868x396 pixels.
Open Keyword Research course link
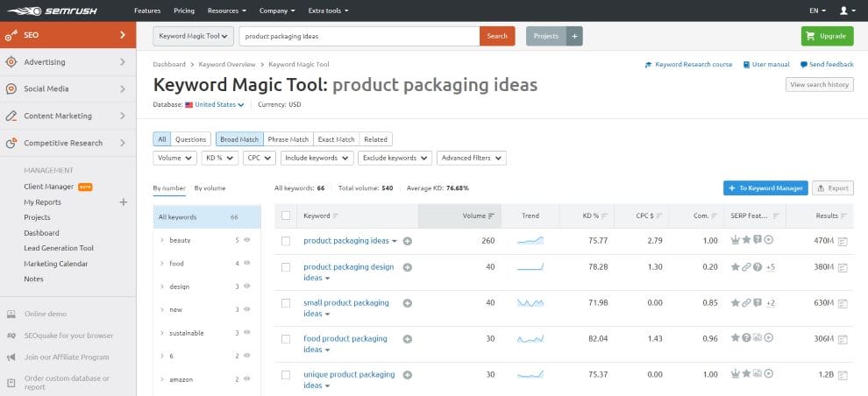[x=688, y=65]
